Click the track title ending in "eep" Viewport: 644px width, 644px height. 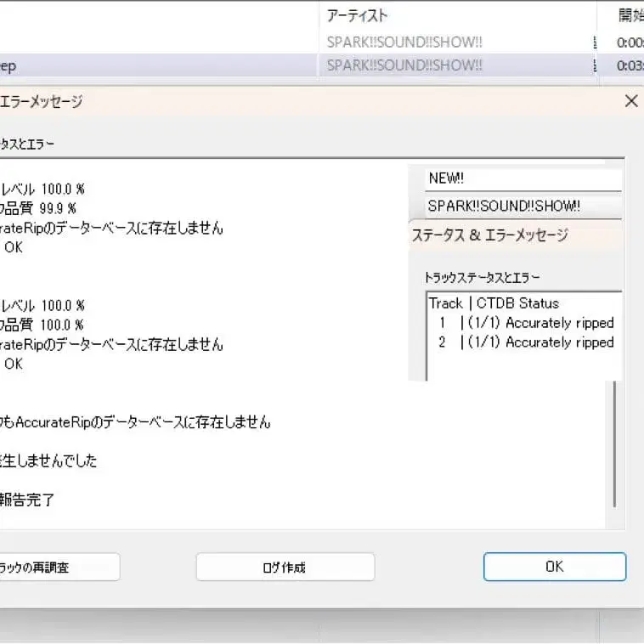coord(8,65)
